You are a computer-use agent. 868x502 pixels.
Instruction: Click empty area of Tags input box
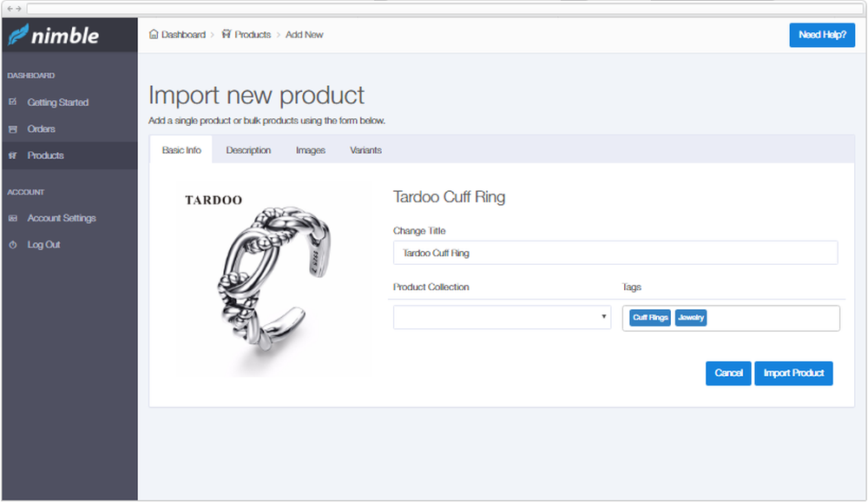[x=773, y=318]
